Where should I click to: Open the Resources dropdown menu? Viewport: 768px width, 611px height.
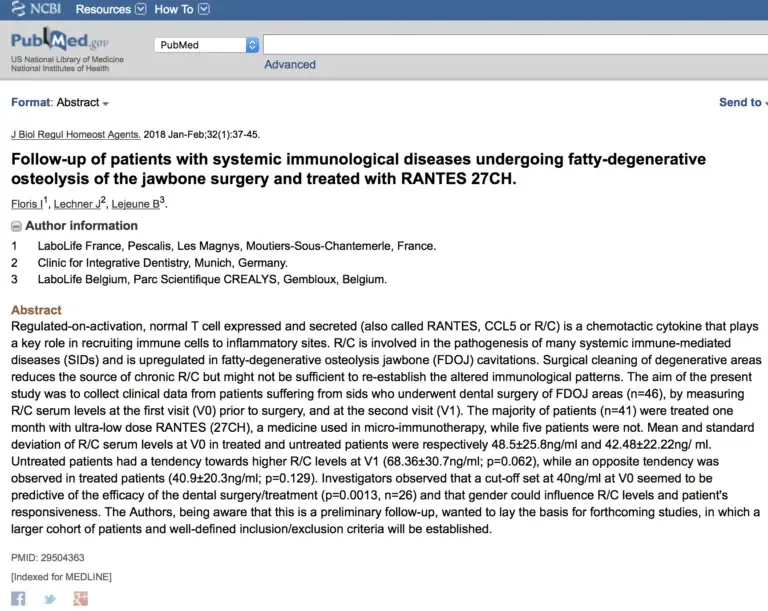[x=111, y=9]
